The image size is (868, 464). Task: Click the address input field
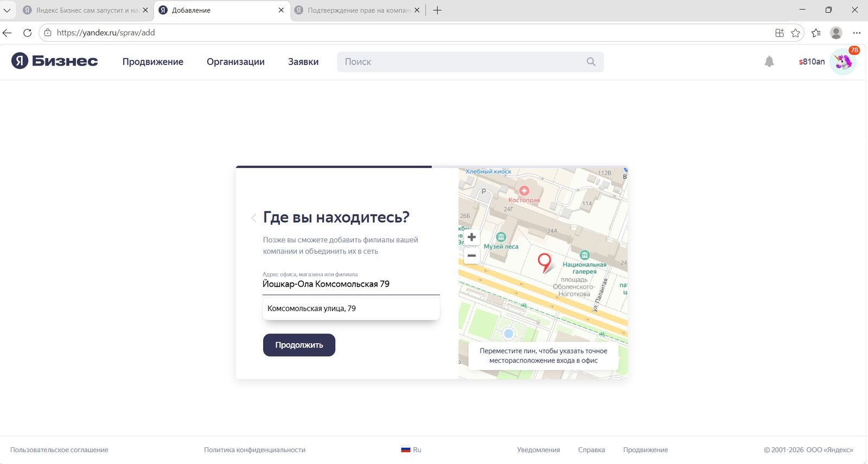[x=351, y=284]
